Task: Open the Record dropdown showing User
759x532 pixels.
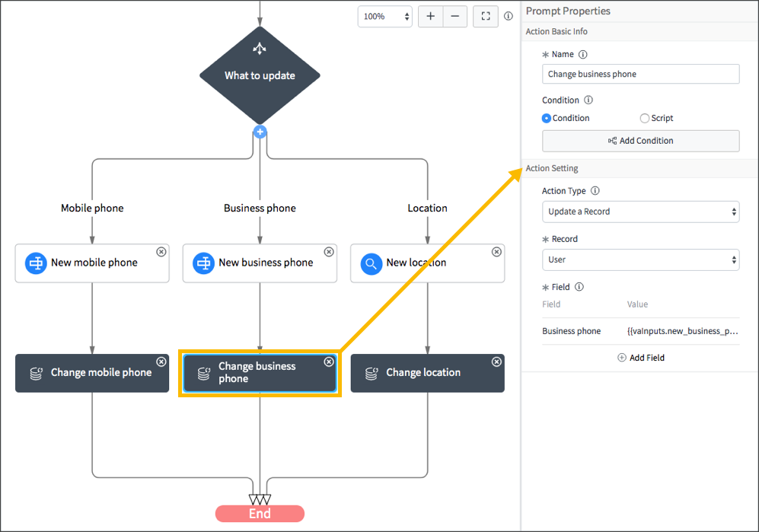Action: [640, 260]
